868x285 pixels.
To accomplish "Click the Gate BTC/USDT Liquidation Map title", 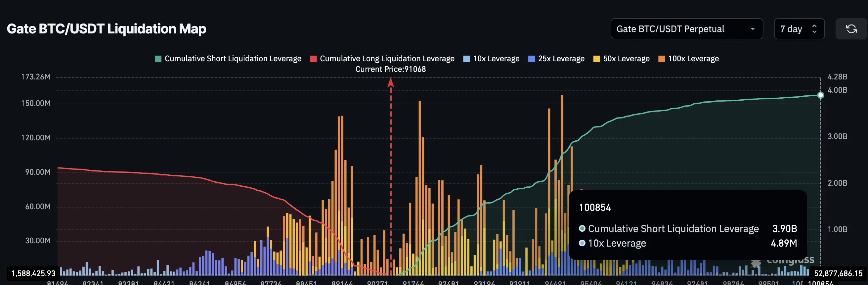I will [107, 29].
